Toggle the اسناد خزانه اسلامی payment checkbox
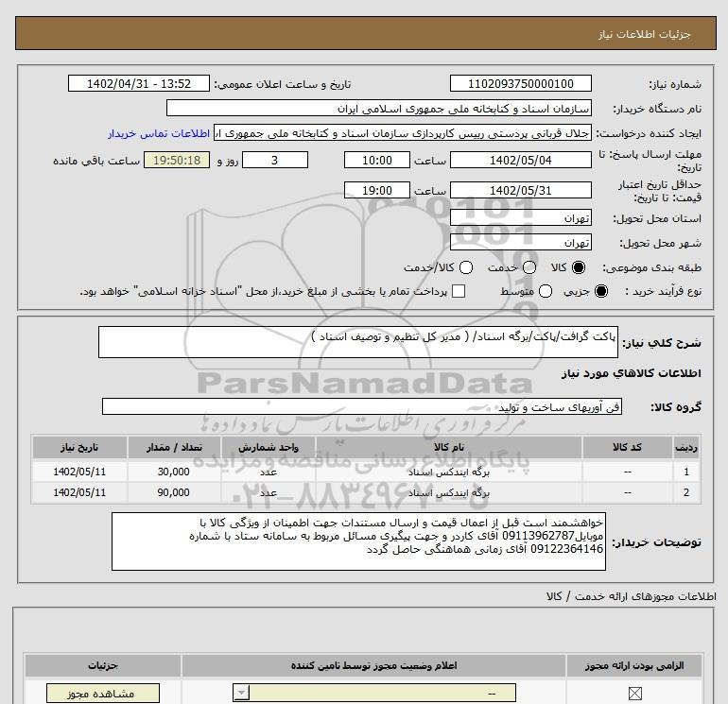The width and height of the screenshot is (728, 704). click(x=459, y=291)
